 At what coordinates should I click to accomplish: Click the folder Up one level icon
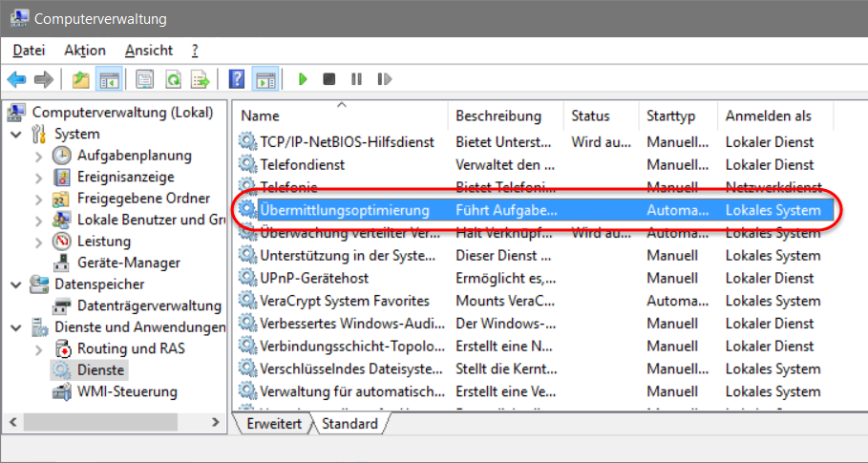(x=81, y=80)
